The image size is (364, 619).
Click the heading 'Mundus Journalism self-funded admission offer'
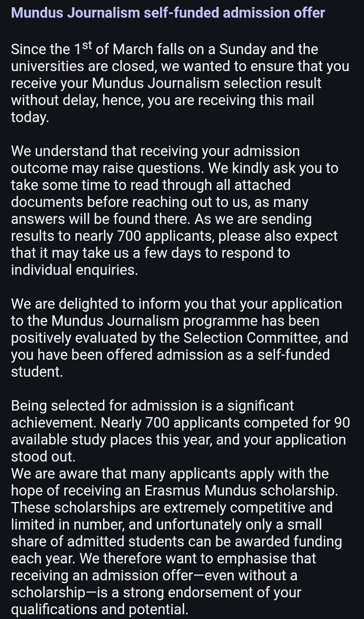(168, 13)
